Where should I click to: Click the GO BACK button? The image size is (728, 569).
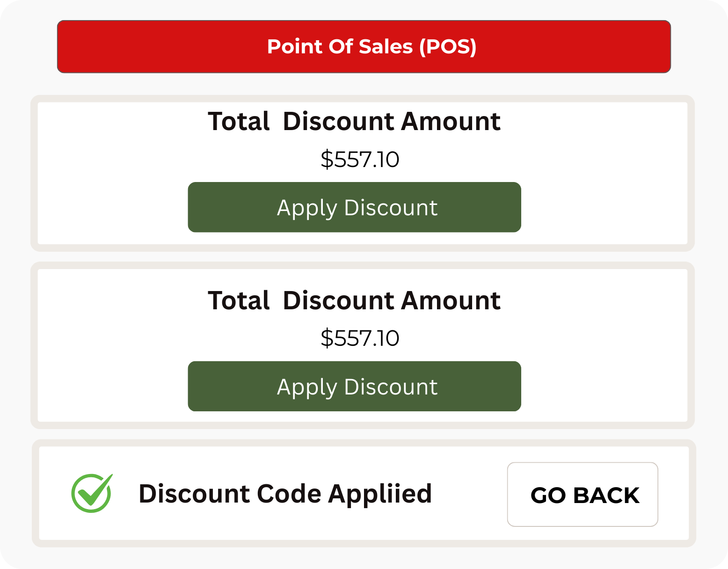[582, 495]
